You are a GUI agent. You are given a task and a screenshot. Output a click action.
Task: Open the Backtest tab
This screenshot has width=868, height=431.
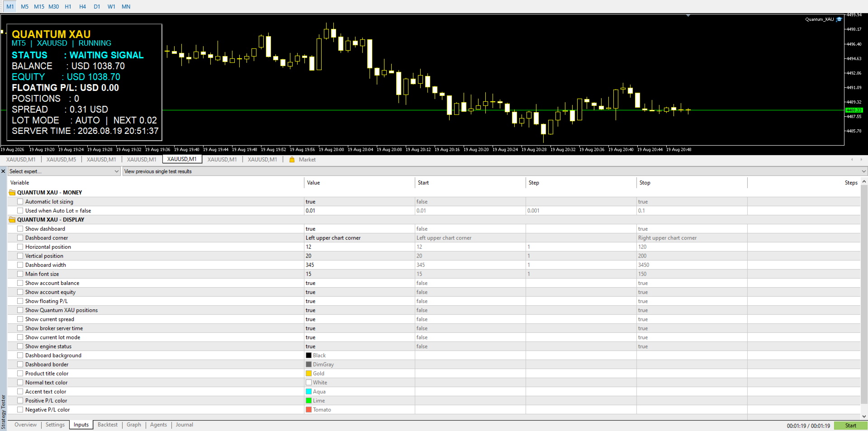[108, 425]
